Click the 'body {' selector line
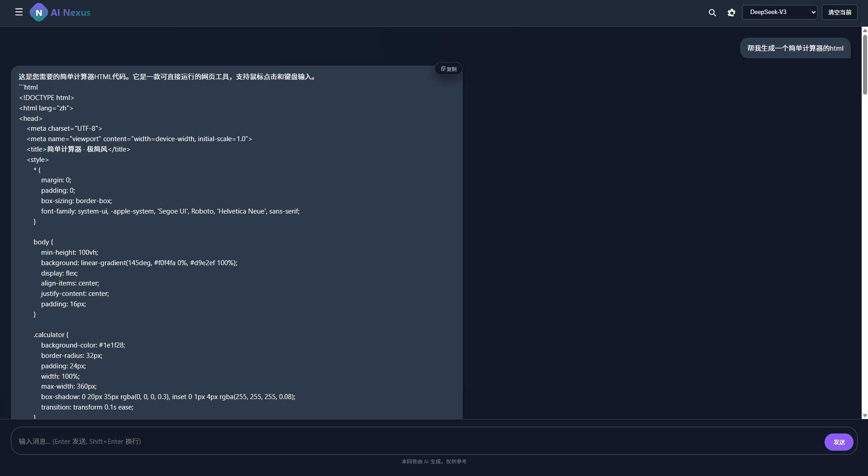 pyautogui.click(x=43, y=242)
